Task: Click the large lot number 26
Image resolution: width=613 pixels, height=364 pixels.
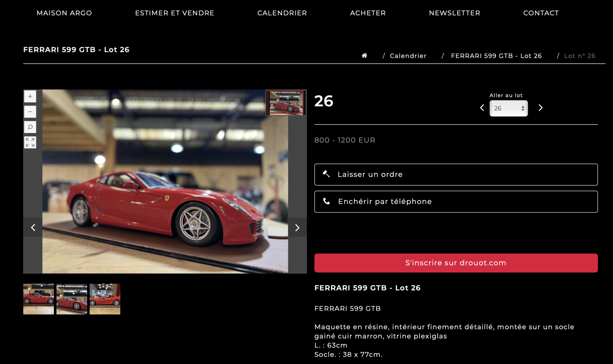Action: coord(324,101)
